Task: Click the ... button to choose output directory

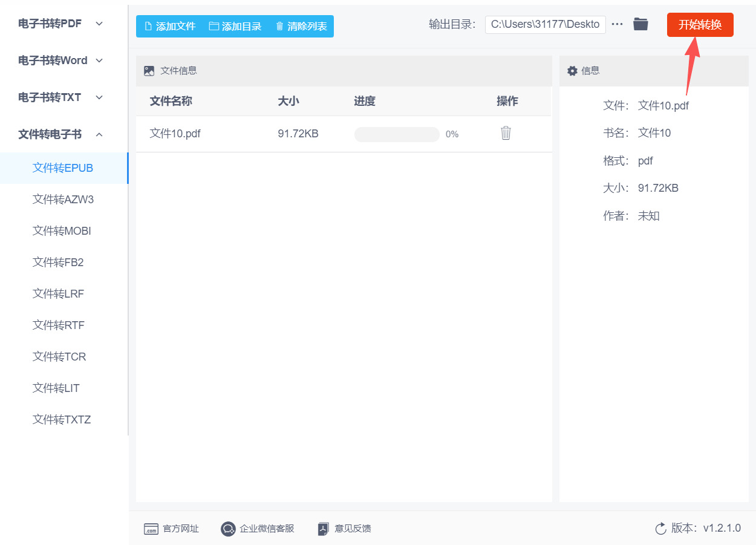Action: coord(617,24)
